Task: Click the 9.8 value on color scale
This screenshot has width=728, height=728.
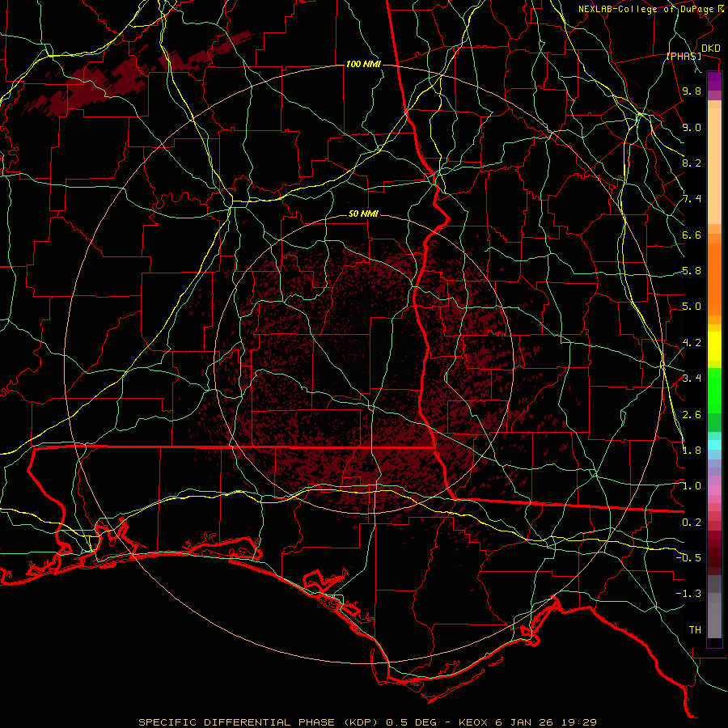Action: [x=692, y=91]
